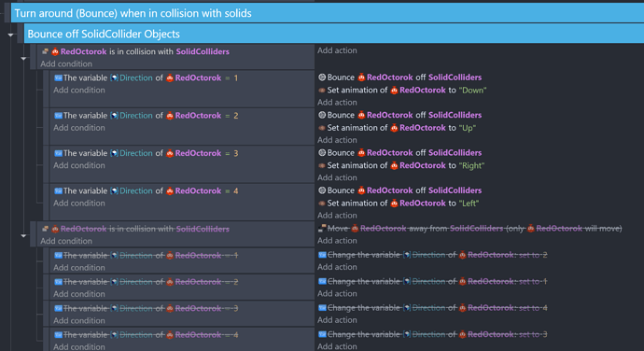Select the Bounce off SolidCollider Objects header
This screenshot has height=351, width=644.
pos(333,34)
